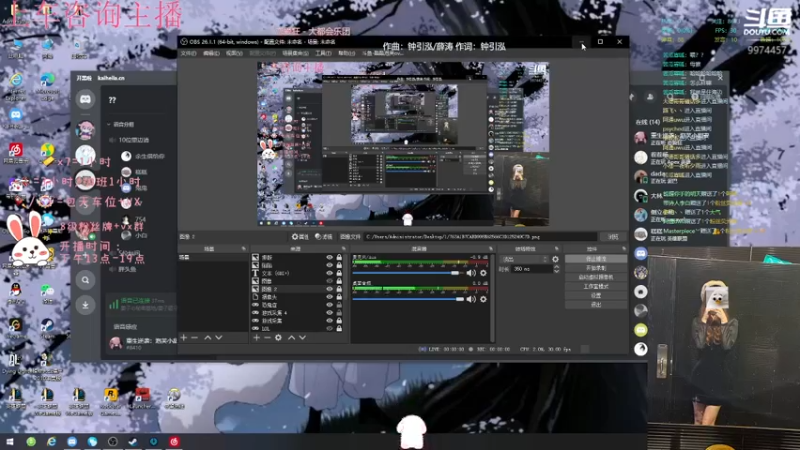
Task: Open Internet Explorer from the taskbar
Action: coord(51,442)
